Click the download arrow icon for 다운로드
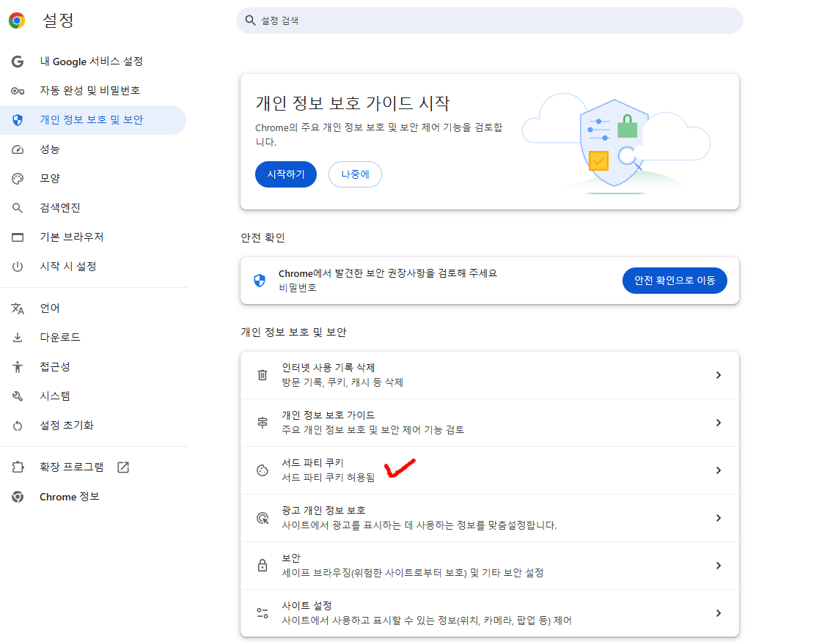 click(x=18, y=338)
